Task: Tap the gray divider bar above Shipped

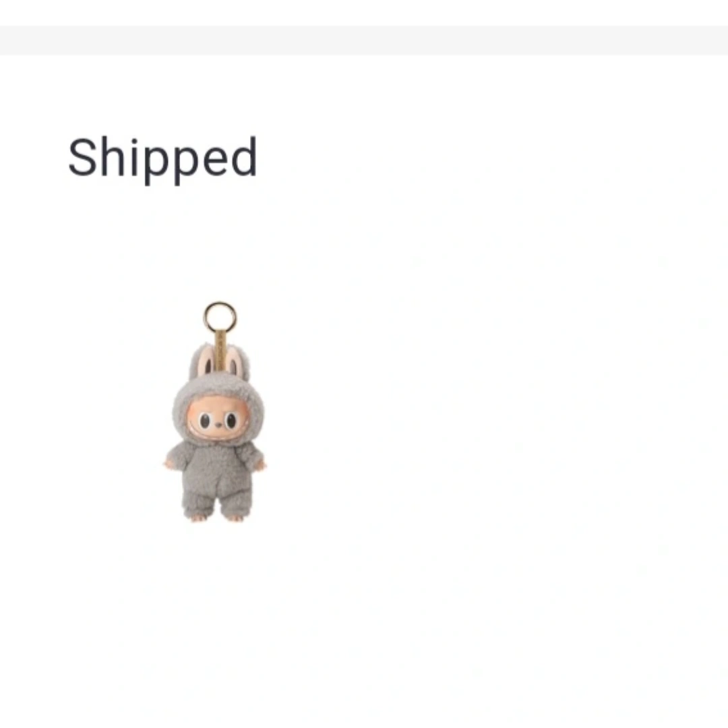Action: point(364,40)
